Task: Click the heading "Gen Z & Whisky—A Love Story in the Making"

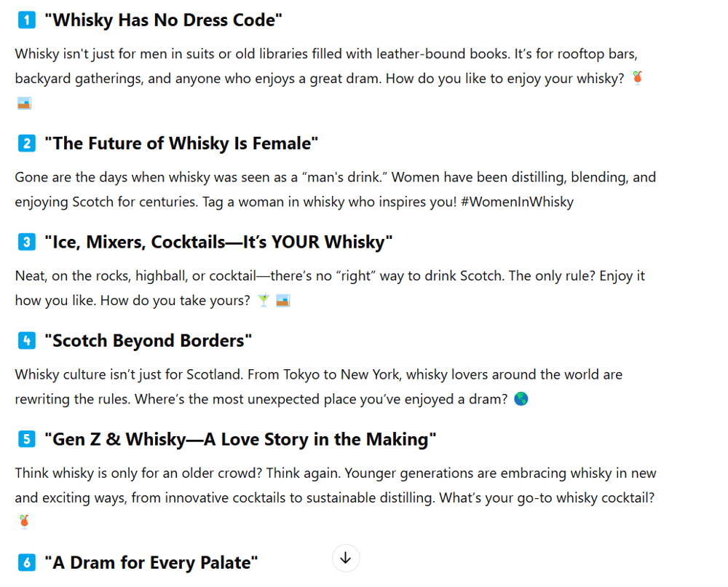Action: 240,439
